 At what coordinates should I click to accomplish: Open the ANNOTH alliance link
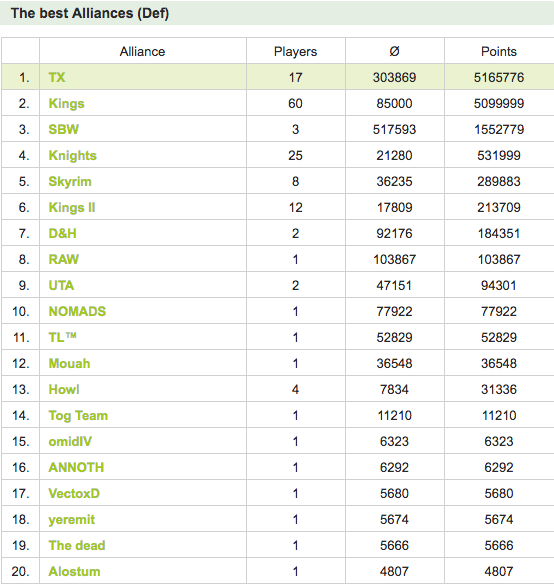[76, 467]
